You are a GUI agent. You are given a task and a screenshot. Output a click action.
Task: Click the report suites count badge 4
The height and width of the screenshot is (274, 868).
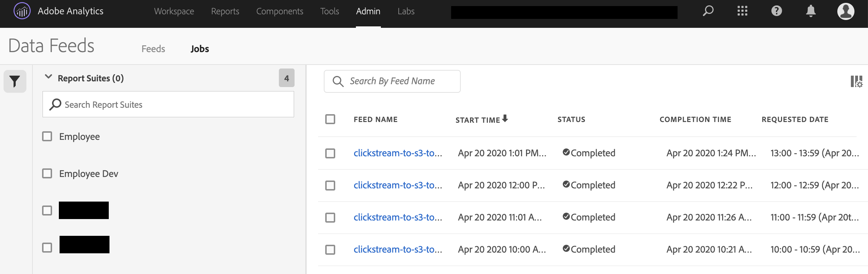click(286, 78)
